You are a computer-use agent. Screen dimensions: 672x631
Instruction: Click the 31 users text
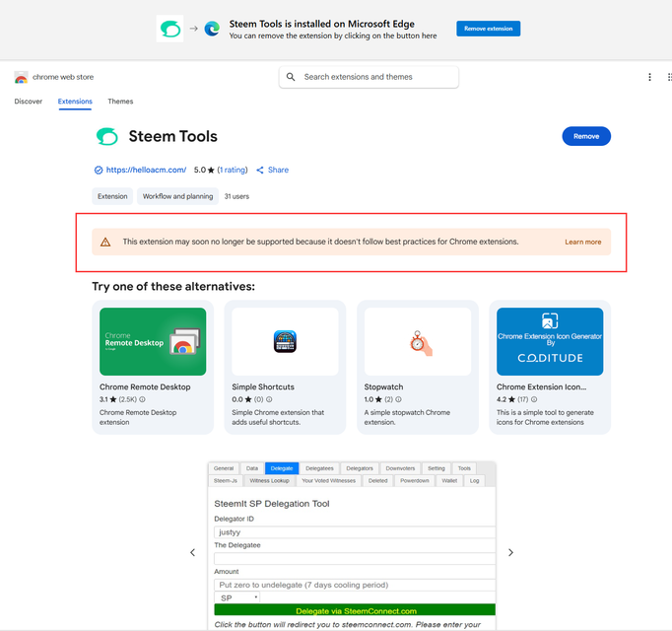click(236, 196)
